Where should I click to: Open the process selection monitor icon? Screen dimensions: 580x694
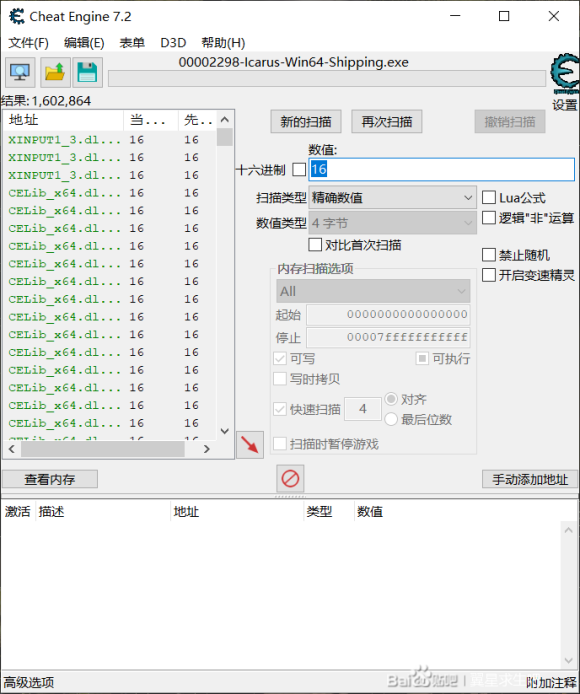[20, 73]
